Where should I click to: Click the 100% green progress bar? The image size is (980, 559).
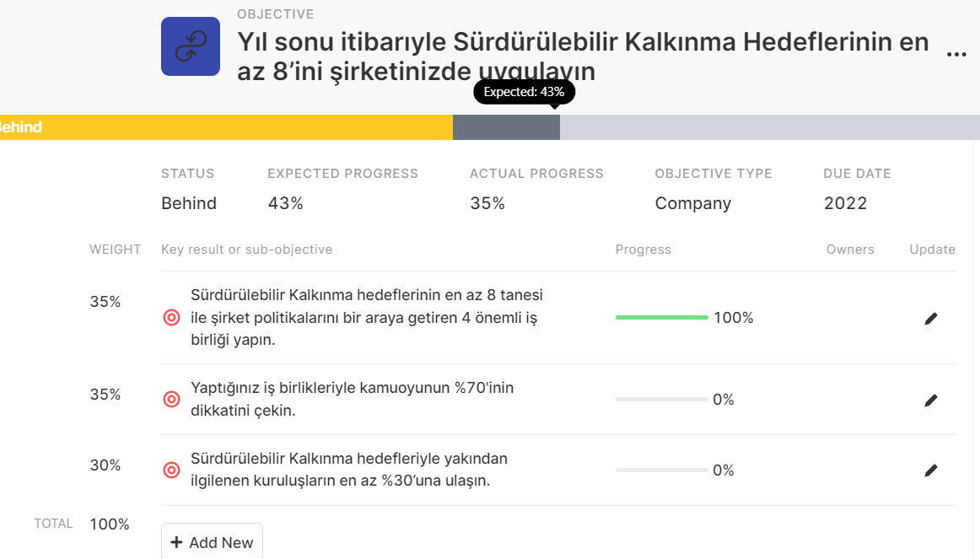point(661,317)
